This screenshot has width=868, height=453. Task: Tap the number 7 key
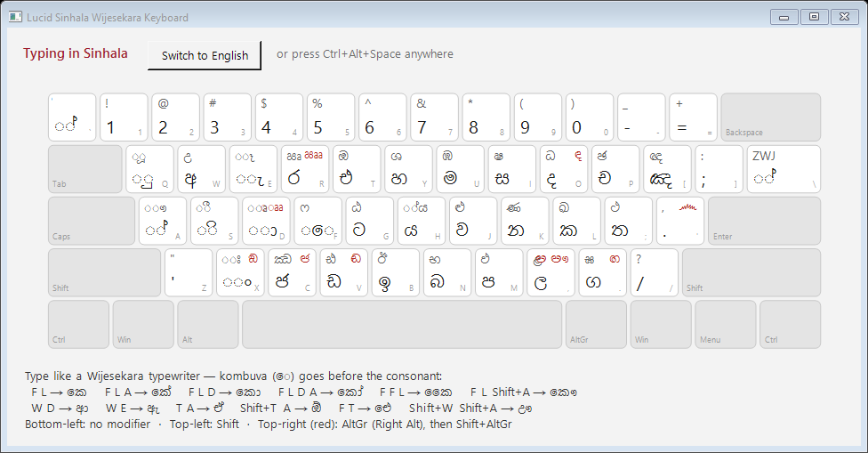[x=435, y=117]
